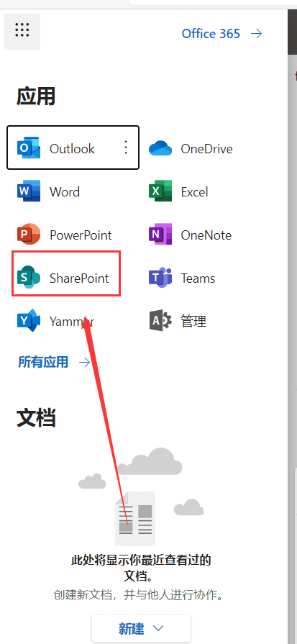Click the Outlook label text
This screenshot has width=297, height=644.
coord(72,148)
